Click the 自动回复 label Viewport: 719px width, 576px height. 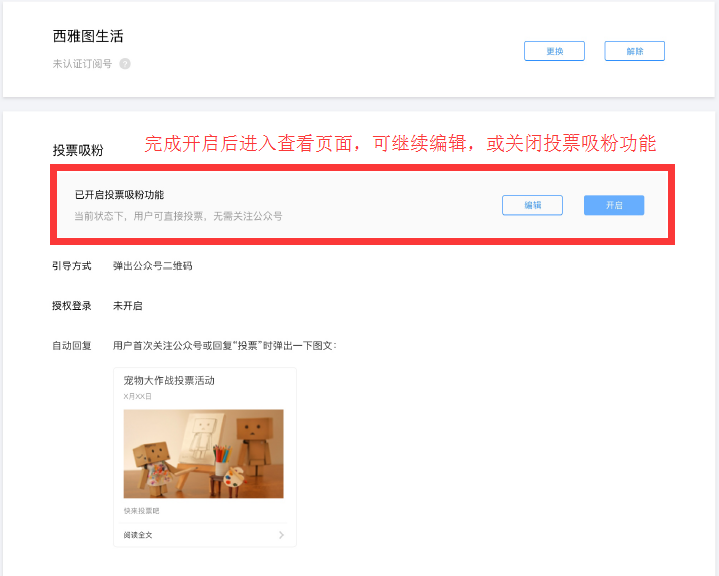point(72,346)
